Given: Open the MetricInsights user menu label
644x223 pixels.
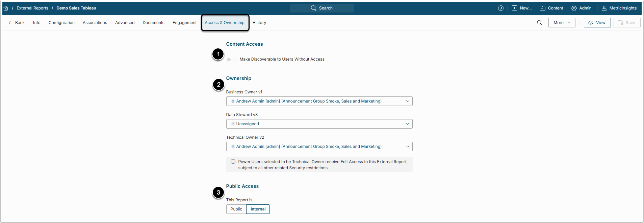Looking at the screenshot, I should click(x=623, y=8).
